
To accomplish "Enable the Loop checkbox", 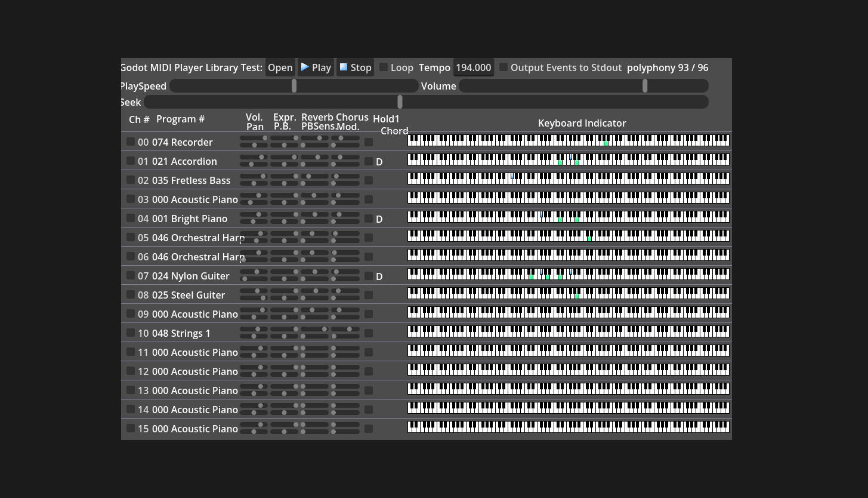I will pyautogui.click(x=382, y=67).
